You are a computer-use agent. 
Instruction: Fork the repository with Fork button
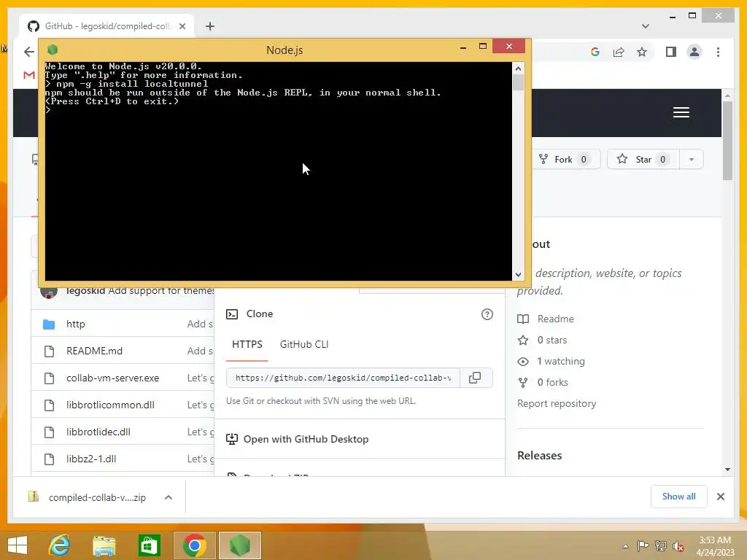(565, 159)
